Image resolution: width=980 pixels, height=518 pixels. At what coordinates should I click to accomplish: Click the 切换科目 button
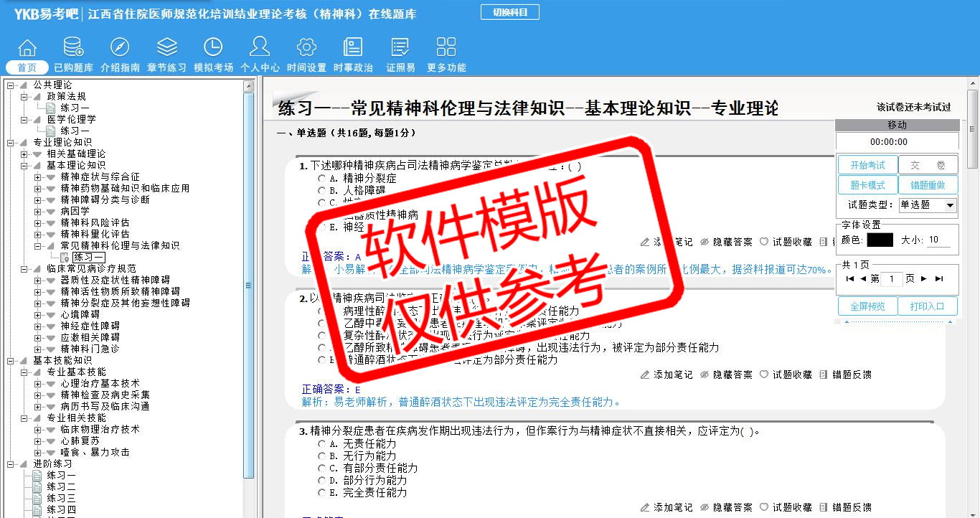click(509, 12)
